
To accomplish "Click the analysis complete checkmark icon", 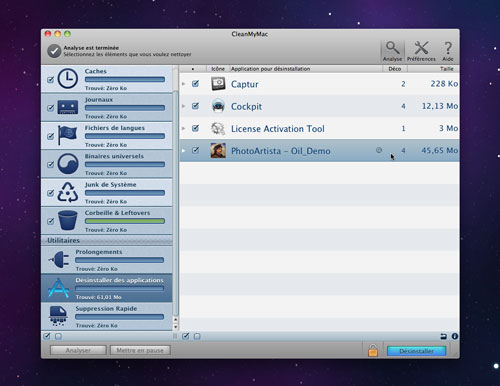I will point(54,51).
